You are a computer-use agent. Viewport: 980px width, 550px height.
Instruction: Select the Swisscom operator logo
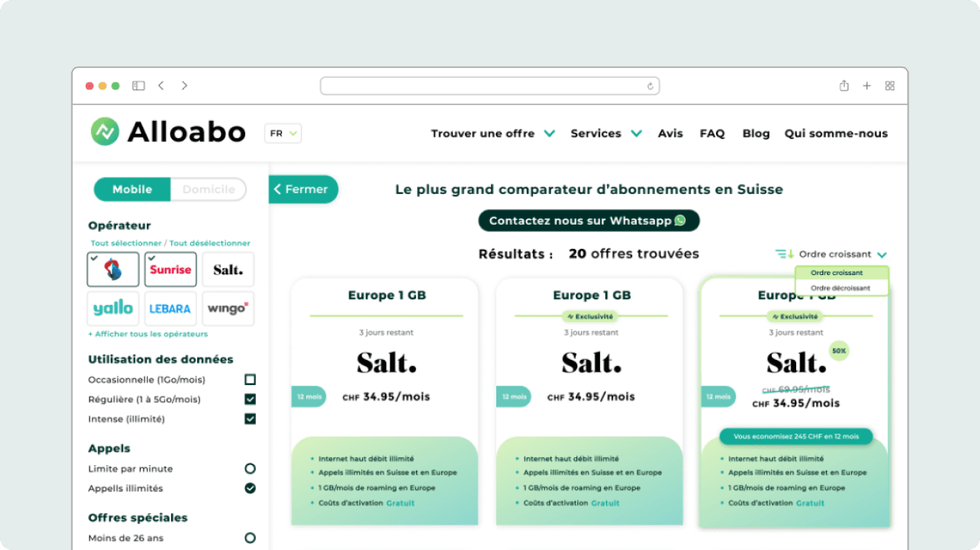(113, 269)
